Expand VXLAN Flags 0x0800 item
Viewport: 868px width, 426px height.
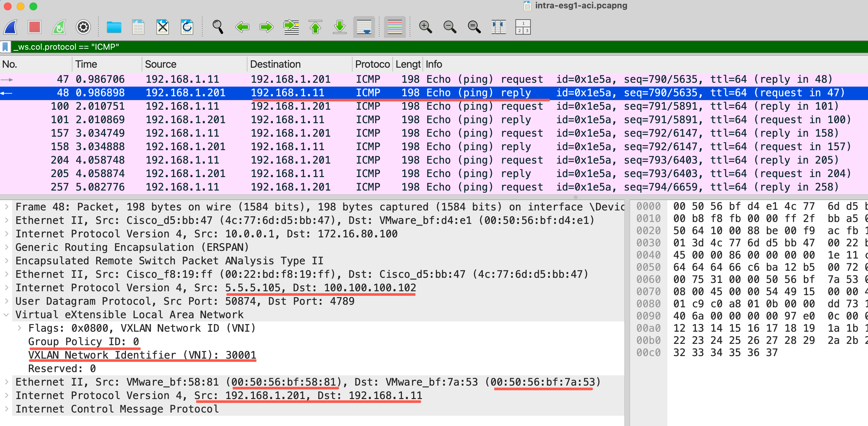coord(19,328)
